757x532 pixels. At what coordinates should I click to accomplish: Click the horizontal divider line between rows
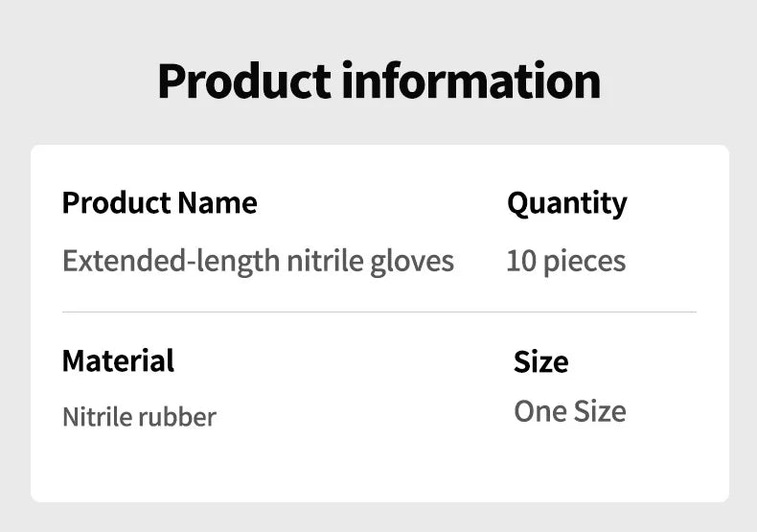coord(378,312)
